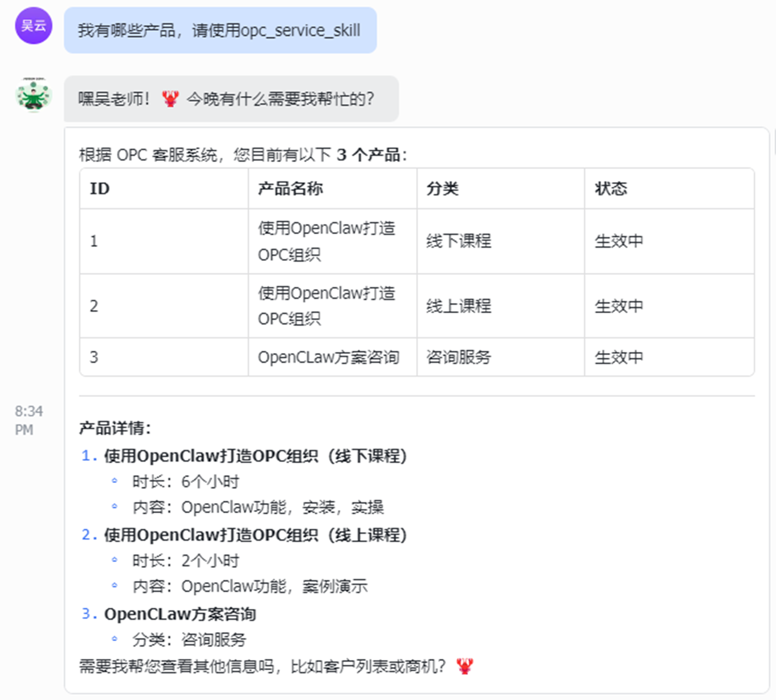Select the 线下课程 cell in row 1
Image resolution: width=776 pixels, height=700 pixels.
pyautogui.click(x=458, y=241)
